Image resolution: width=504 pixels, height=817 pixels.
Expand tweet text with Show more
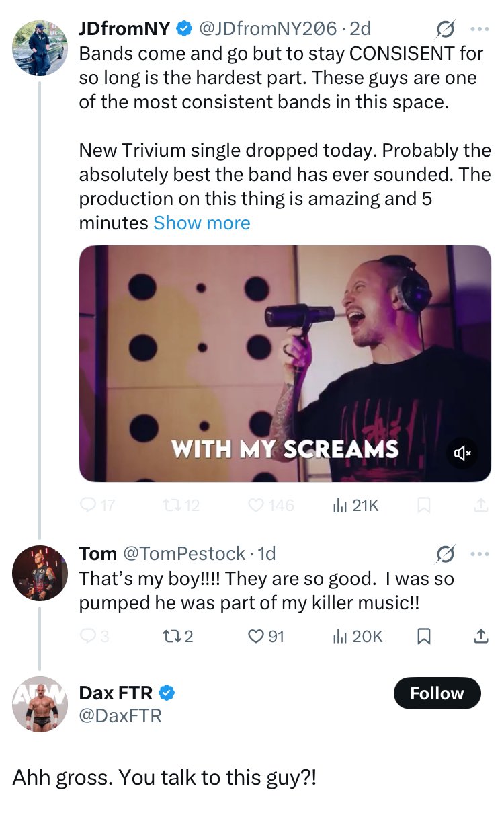(x=202, y=223)
